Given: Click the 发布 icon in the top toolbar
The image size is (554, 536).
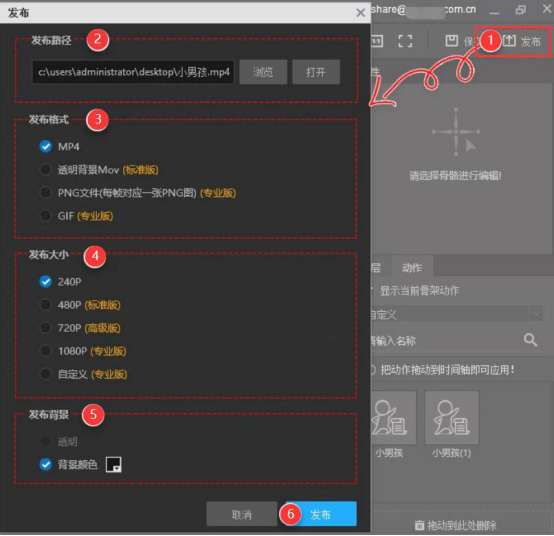Looking at the screenshot, I should [x=509, y=41].
